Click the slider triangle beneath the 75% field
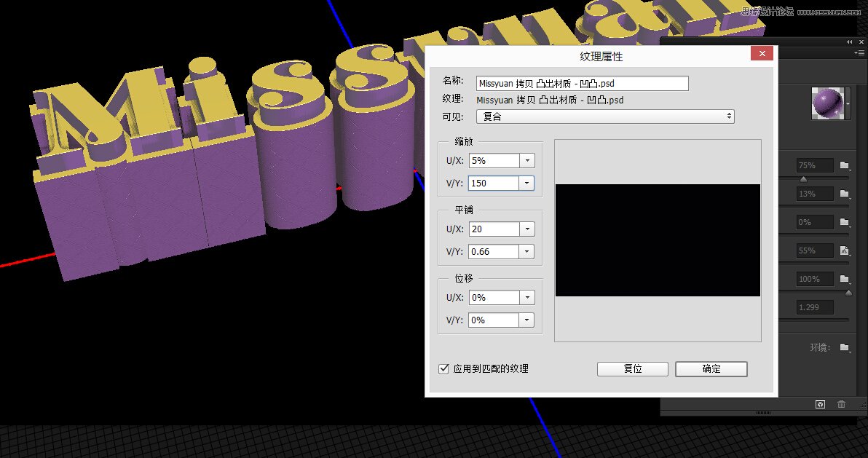The image size is (868, 458). pos(803,179)
